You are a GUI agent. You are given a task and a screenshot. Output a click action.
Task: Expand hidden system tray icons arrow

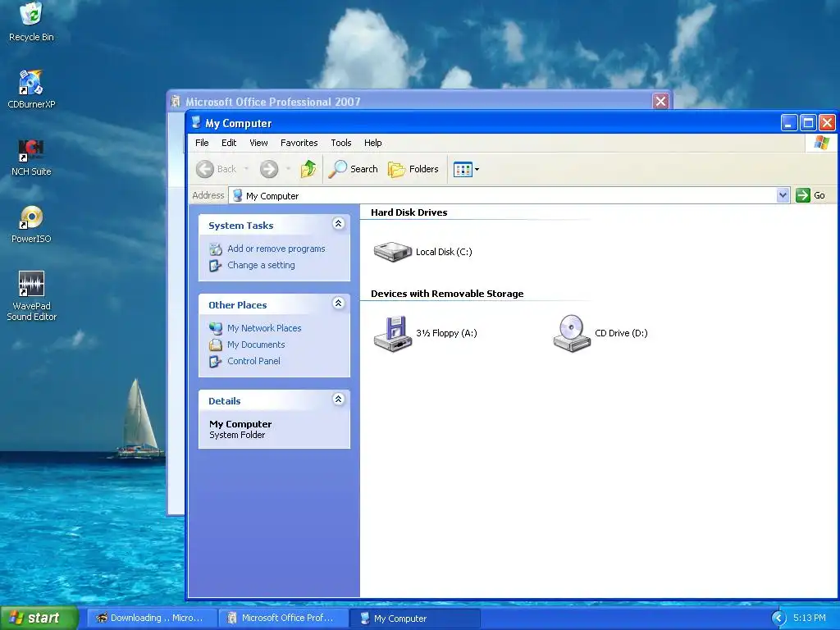(778, 619)
